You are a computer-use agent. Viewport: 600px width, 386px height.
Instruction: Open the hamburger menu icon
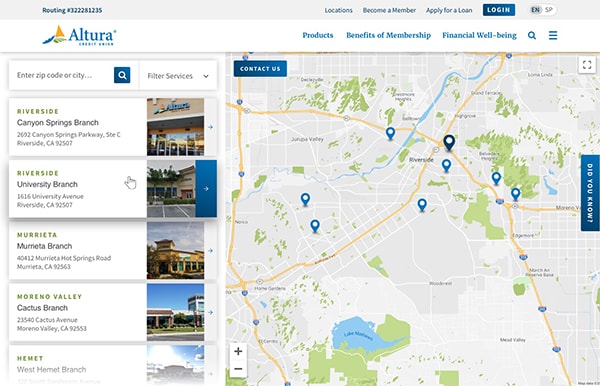click(553, 35)
